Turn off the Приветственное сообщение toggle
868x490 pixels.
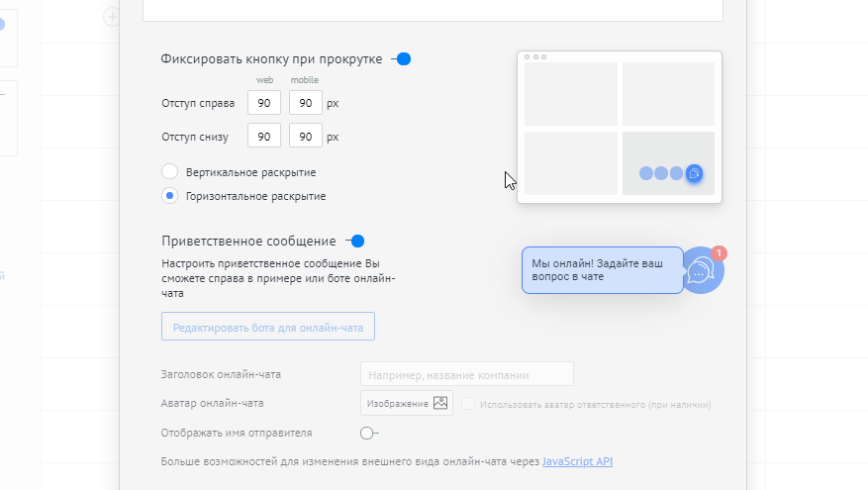(x=355, y=241)
